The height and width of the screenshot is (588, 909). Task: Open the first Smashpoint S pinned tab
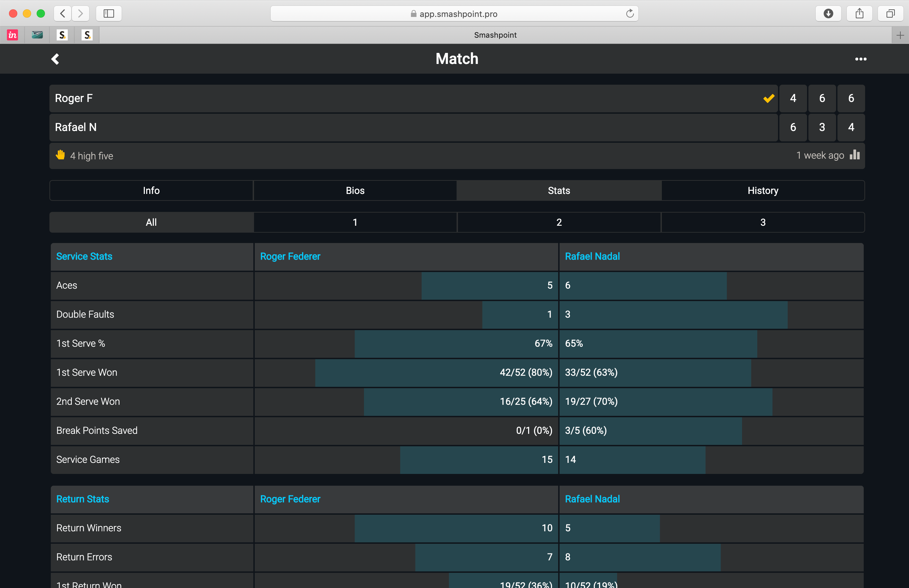point(62,35)
